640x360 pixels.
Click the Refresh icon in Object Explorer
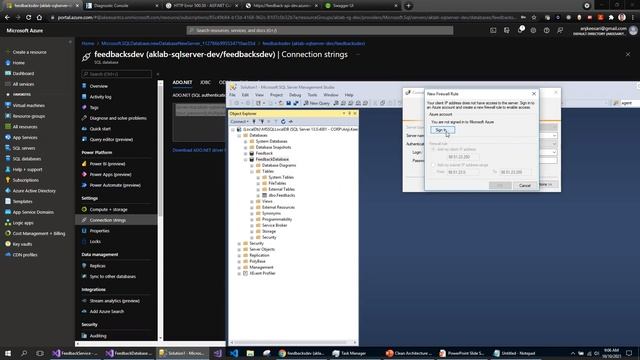tap(283, 122)
